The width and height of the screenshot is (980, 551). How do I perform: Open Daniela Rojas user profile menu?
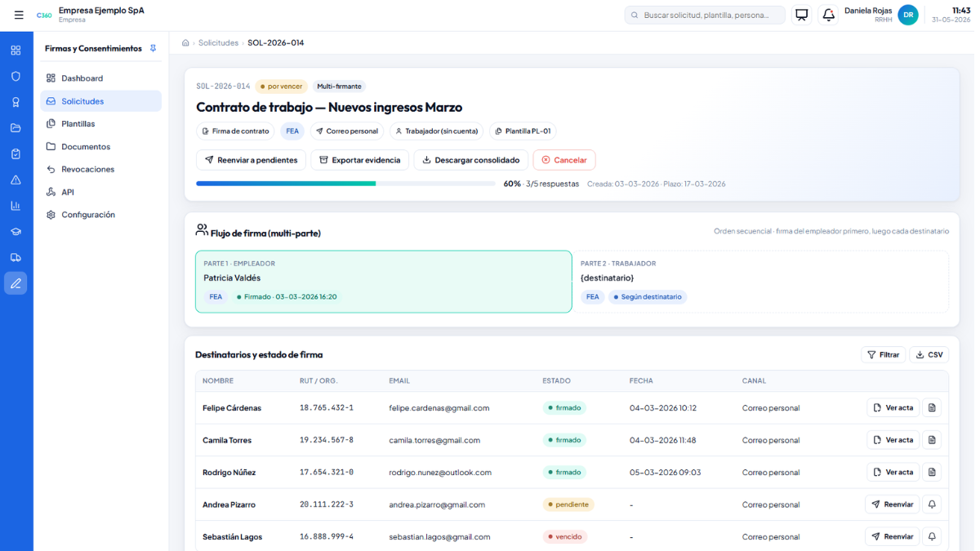pyautogui.click(x=881, y=15)
